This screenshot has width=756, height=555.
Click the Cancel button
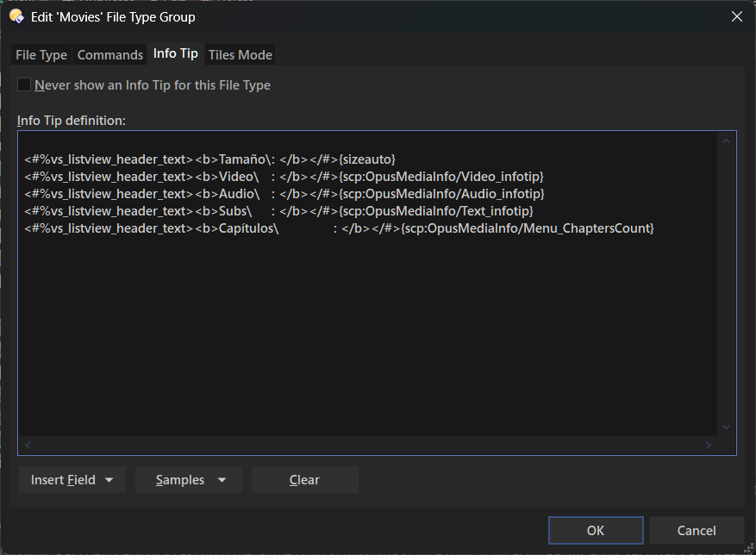697,530
